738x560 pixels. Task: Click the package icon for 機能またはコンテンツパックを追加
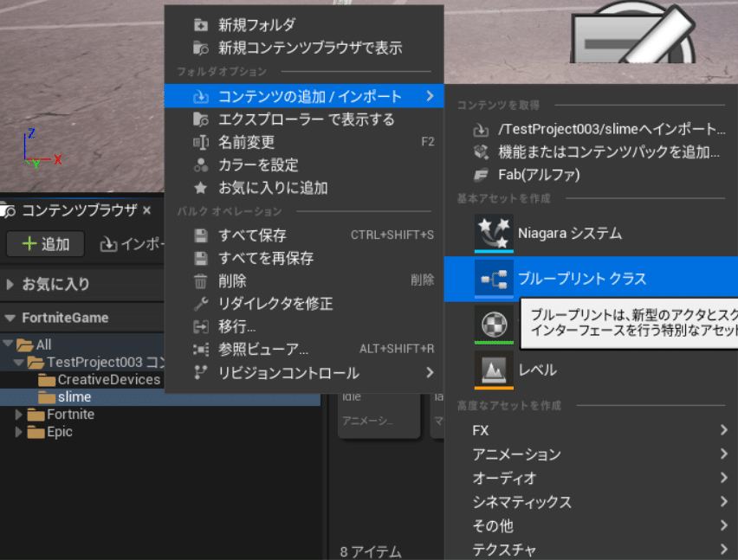pos(481,151)
